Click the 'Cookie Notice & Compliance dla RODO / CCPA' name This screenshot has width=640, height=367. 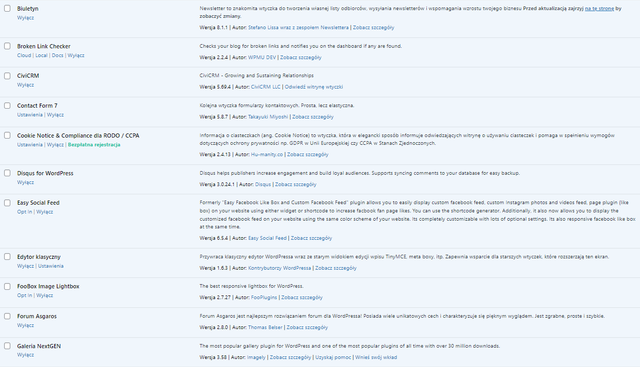coord(78,136)
